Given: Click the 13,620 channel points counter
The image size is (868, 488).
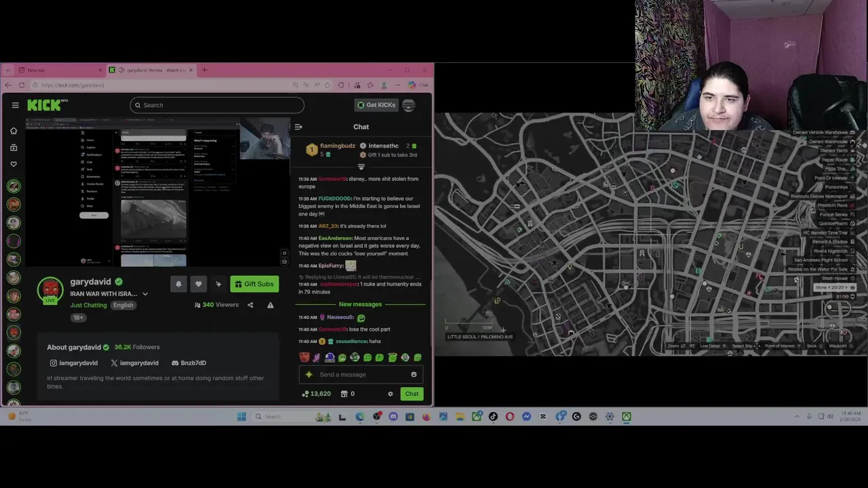Looking at the screenshot, I should (317, 394).
